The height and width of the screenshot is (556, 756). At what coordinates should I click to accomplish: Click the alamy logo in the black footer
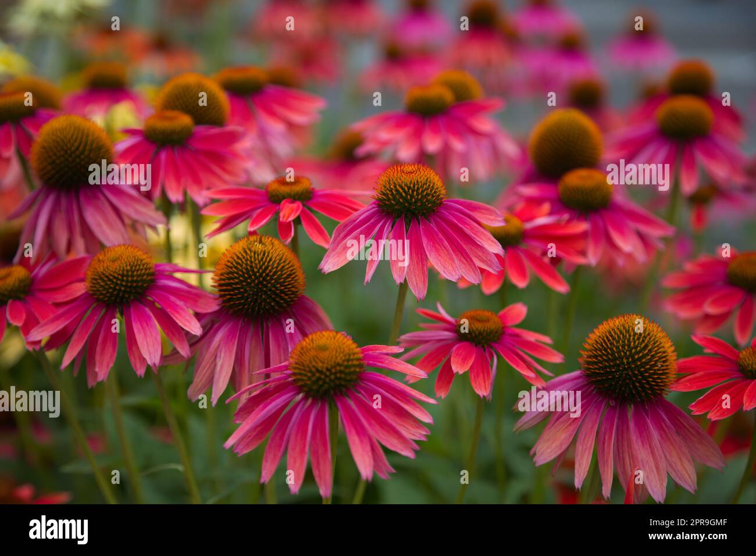point(59,530)
